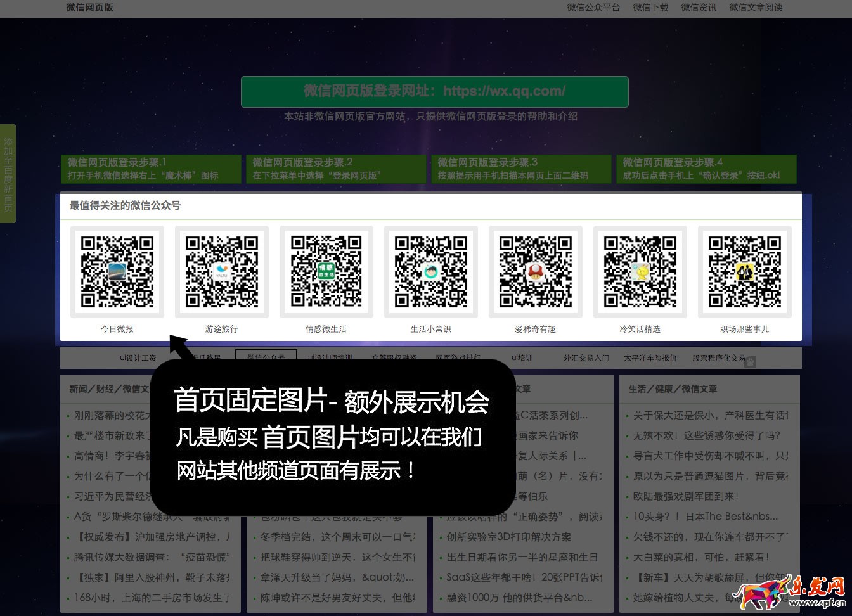Open the 冷笑话精选 QR code
The width and height of the screenshot is (852, 616).
point(640,272)
